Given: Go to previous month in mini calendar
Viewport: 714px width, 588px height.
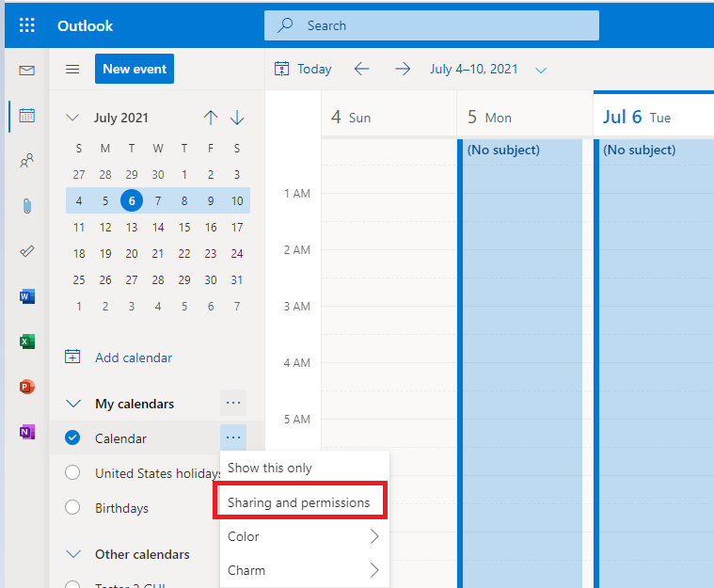Looking at the screenshot, I should click(x=211, y=118).
